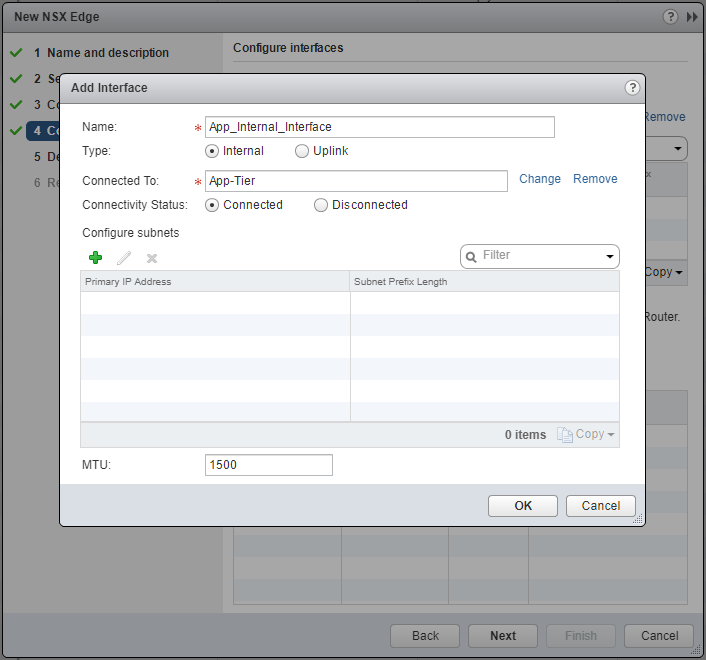This screenshot has height=660, width=706.
Task: Click the magnifier icon in Filter box
Action: 471,256
